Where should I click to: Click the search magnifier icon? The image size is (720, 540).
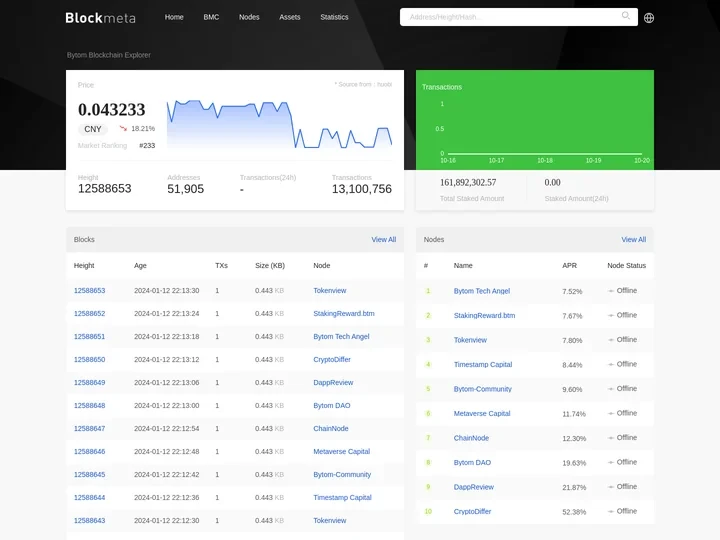pos(625,16)
